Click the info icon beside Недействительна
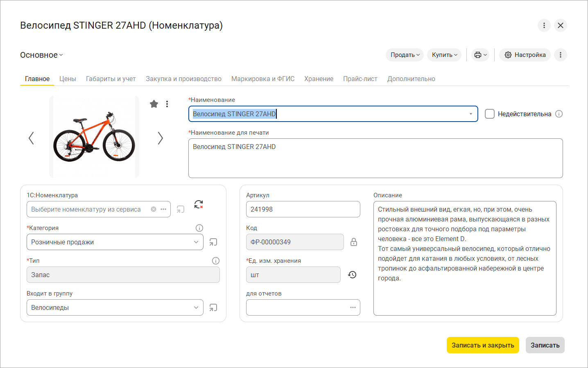The image size is (588, 368). click(x=559, y=114)
